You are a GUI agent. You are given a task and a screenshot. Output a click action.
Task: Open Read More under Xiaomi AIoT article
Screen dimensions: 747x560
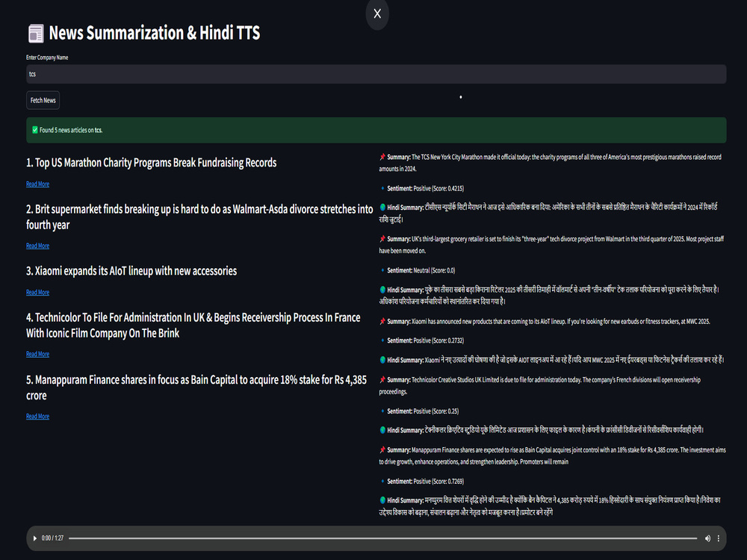[37, 293]
